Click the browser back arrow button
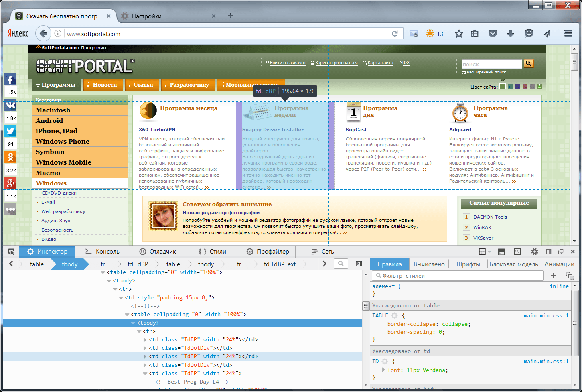This screenshot has height=392, width=582. click(x=43, y=34)
